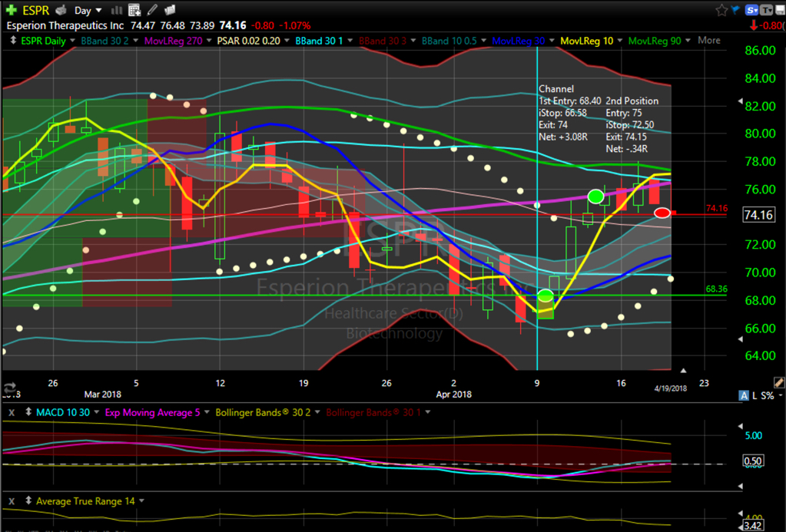Viewport: 786px width, 532px height.
Task: Click the MACD pane top scale arrow
Action: click(x=741, y=426)
